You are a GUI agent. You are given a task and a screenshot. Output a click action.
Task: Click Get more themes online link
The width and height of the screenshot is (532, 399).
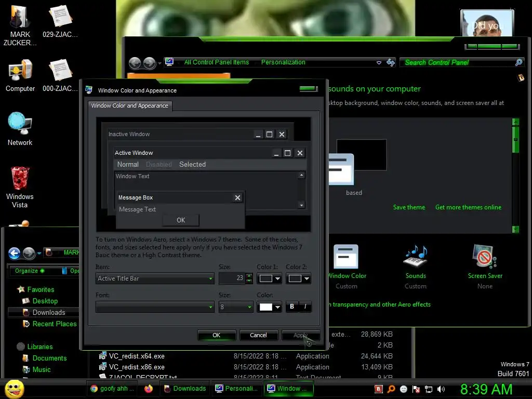[x=468, y=207]
